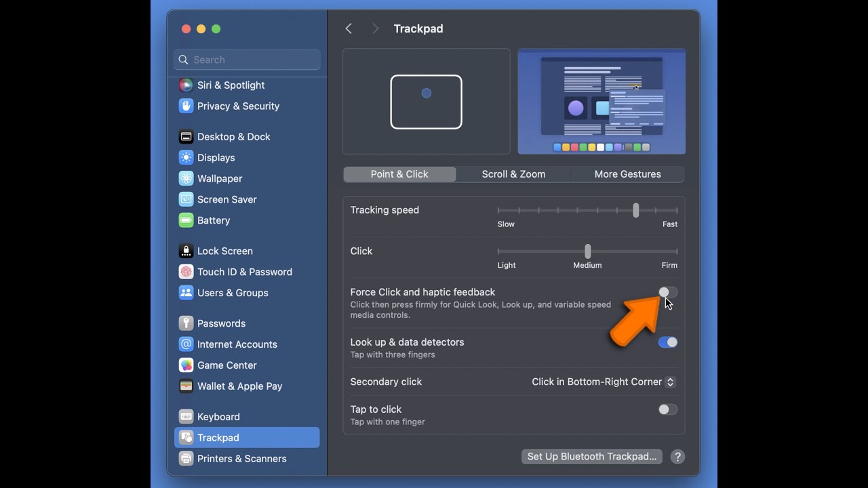Click the Slow end label of Tracking speed
The width and height of the screenshot is (868, 488).
pyautogui.click(x=506, y=224)
